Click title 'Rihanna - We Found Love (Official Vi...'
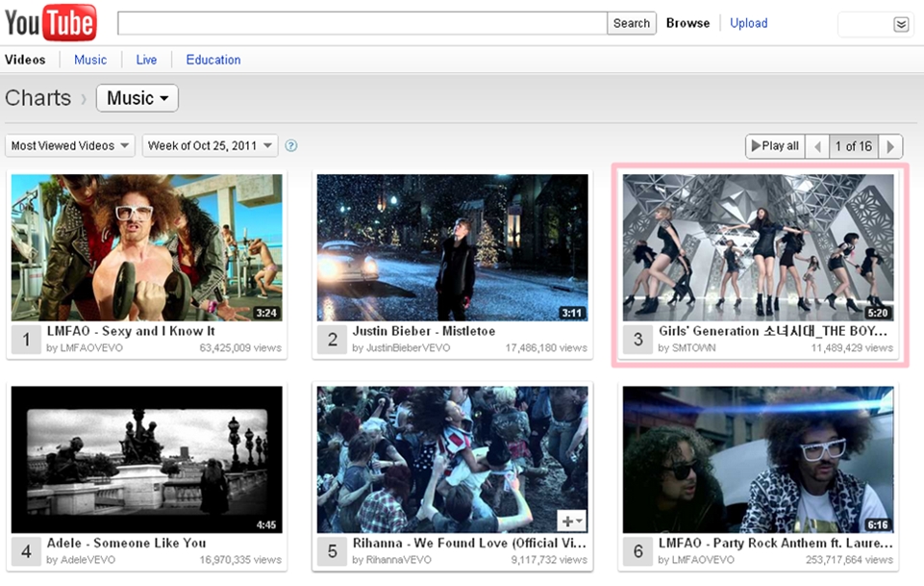This screenshot has height=586, width=924. click(469, 543)
